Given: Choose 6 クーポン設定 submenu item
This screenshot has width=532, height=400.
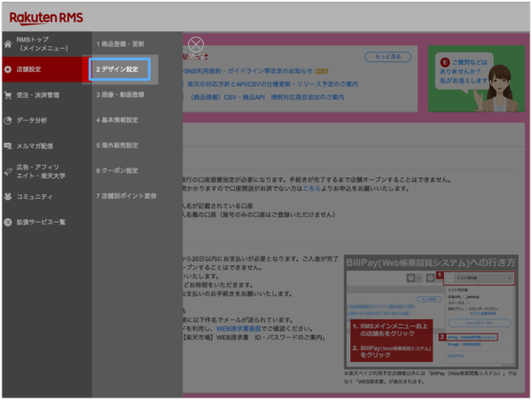Looking at the screenshot, I should [x=117, y=170].
